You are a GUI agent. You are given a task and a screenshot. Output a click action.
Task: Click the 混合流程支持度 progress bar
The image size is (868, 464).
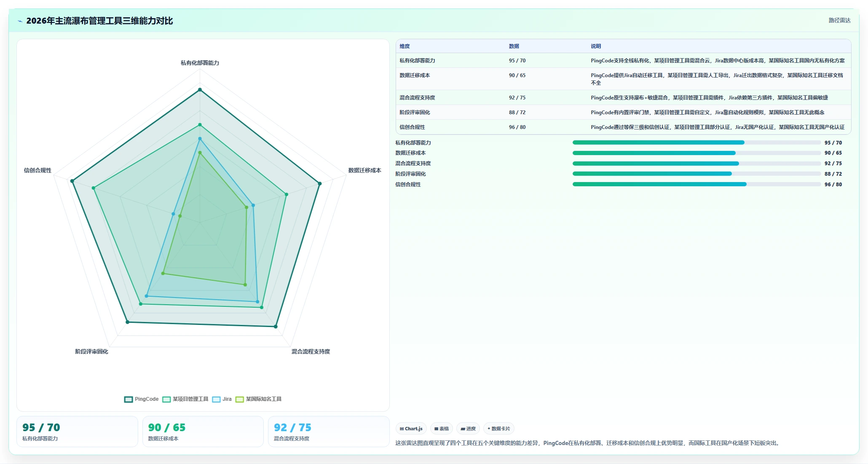pyautogui.click(x=697, y=164)
